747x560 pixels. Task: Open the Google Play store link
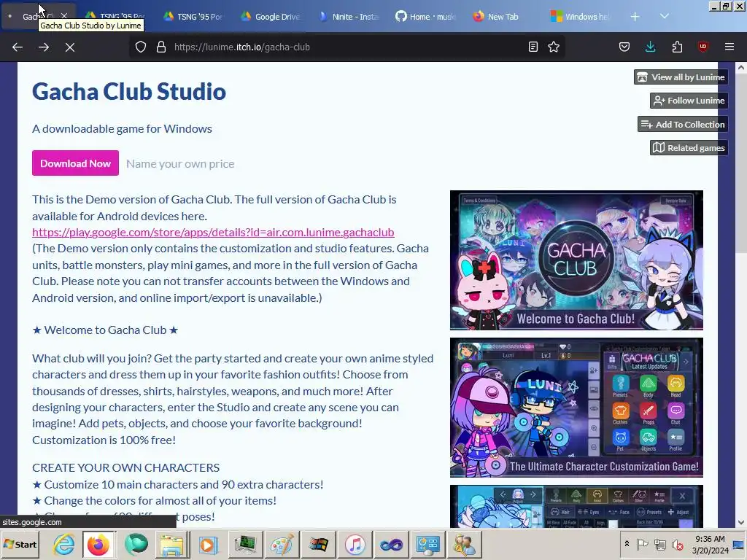coord(213,233)
